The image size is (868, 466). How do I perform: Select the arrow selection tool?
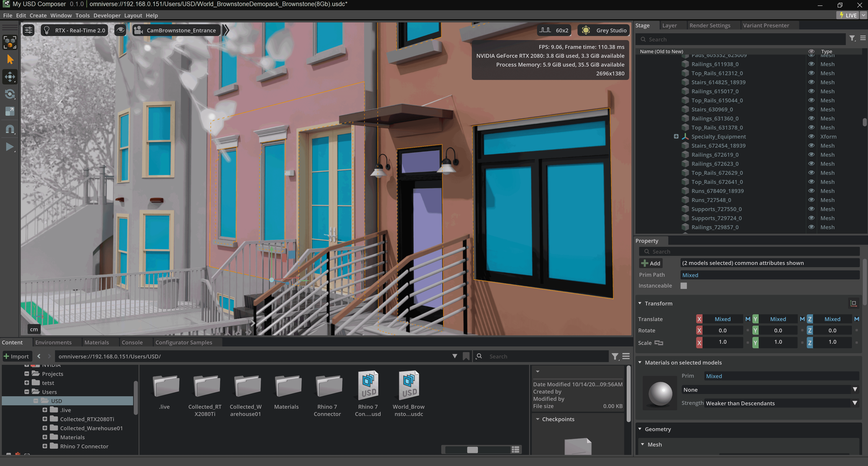pyautogui.click(x=10, y=60)
